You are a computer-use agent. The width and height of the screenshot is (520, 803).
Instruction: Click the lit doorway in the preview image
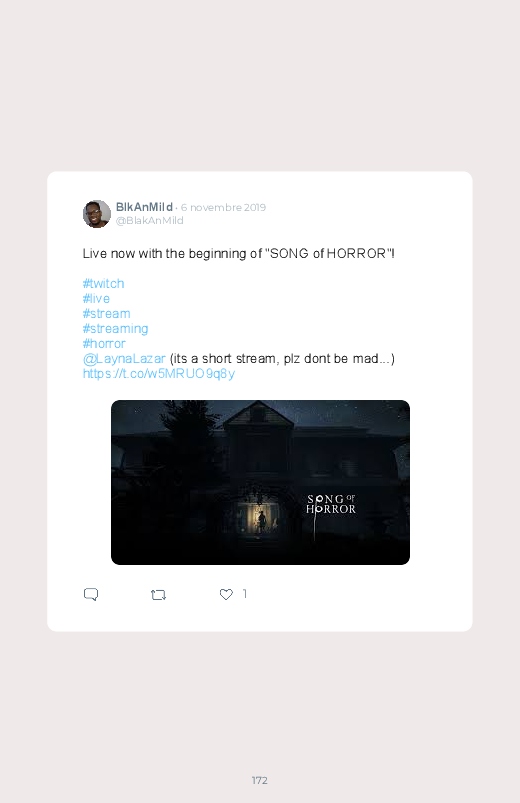pyautogui.click(x=261, y=517)
